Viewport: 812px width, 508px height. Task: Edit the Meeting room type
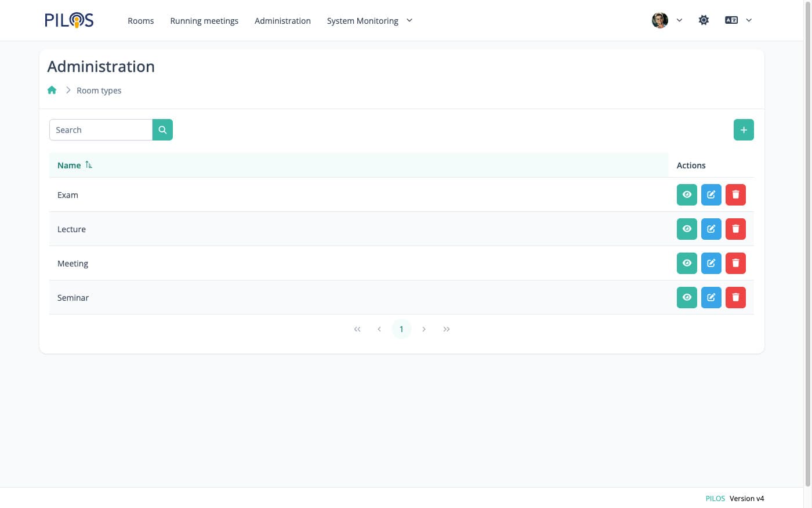[711, 264]
